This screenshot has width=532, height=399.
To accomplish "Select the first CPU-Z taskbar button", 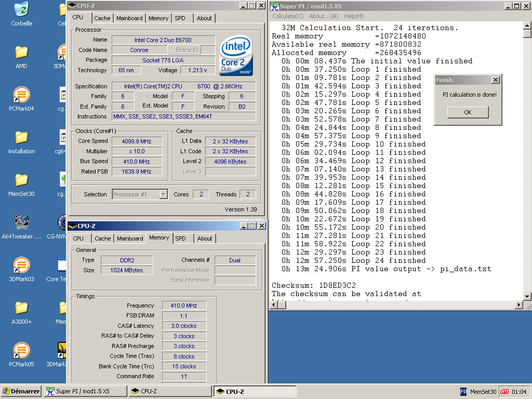I will click(170, 391).
